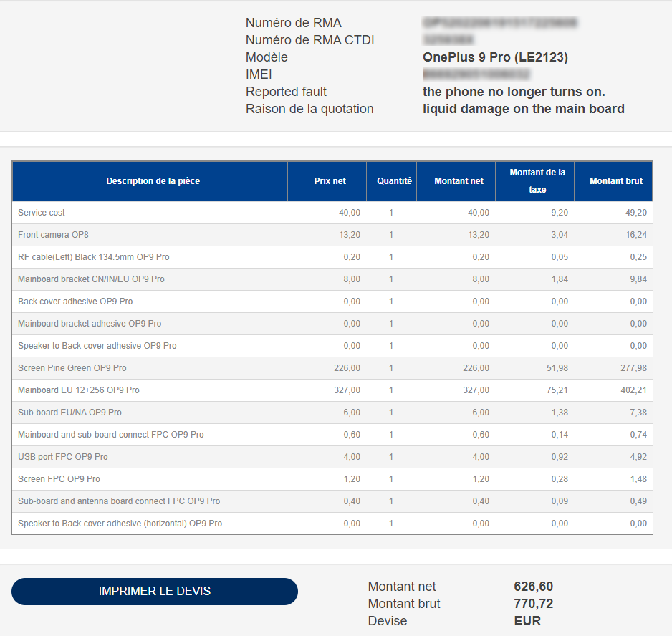Image resolution: width=672 pixels, height=636 pixels.
Task: Select tax amount 51,98 in Screen Pine Green row
Action: tap(557, 368)
